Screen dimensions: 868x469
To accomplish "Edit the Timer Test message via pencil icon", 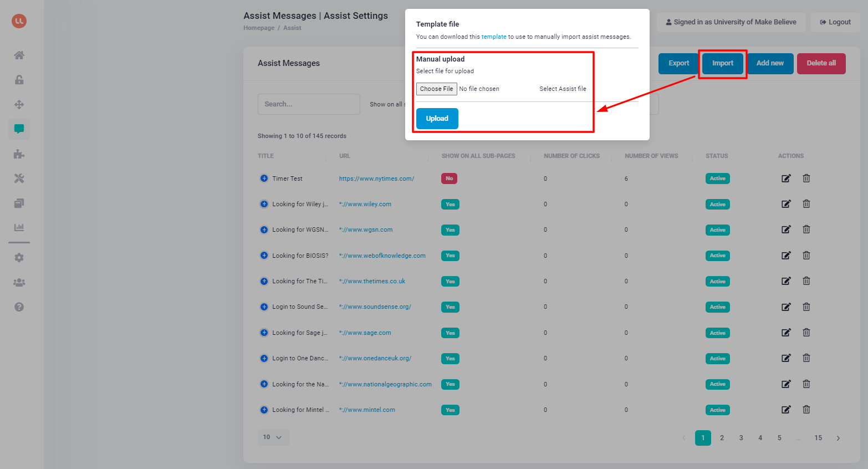I will (786, 178).
